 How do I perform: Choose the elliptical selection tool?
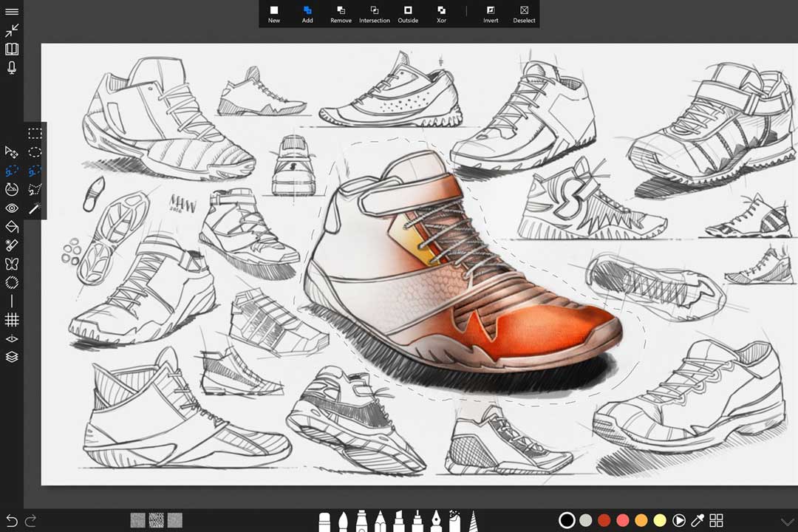[x=35, y=152]
